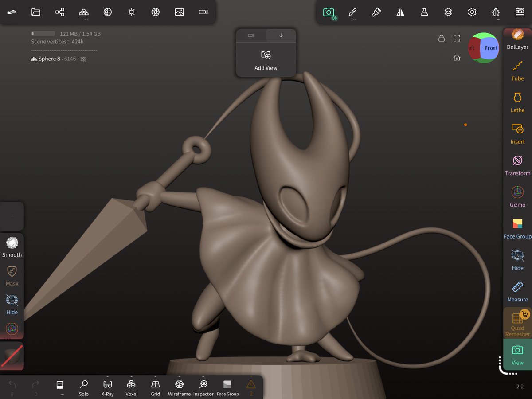532x399 pixels.
Task: Select the down-arrow tab in View popup
Action: click(281, 35)
